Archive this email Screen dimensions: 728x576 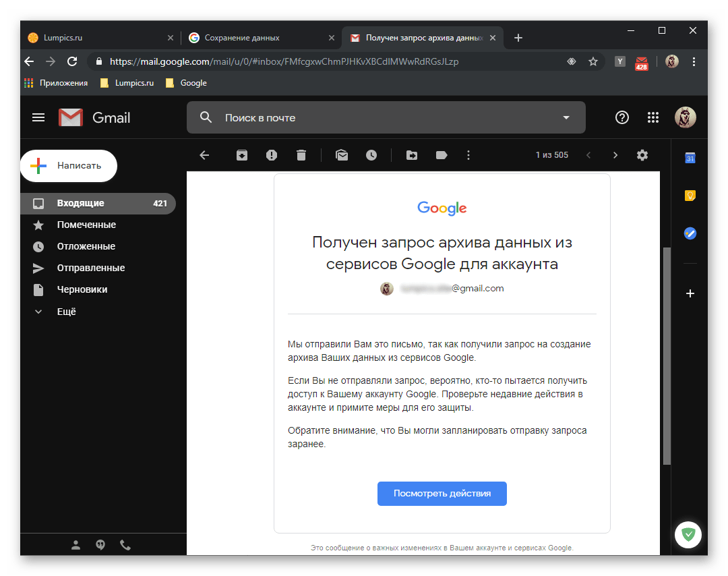click(x=242, y=155)
